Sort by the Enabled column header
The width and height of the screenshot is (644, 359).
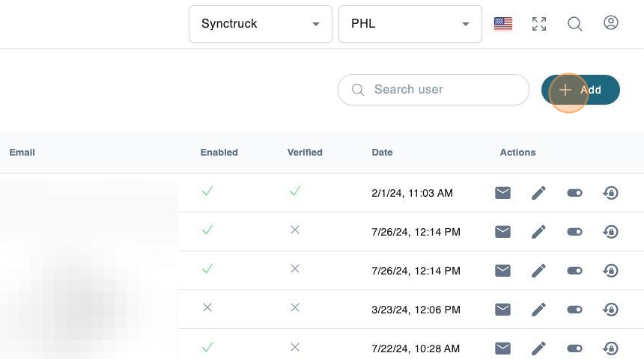point(219,152)
